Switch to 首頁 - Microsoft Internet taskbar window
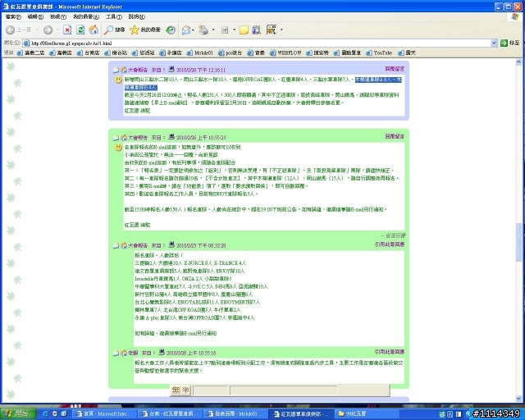Screen dimensions: 525x420 [105, 414]
